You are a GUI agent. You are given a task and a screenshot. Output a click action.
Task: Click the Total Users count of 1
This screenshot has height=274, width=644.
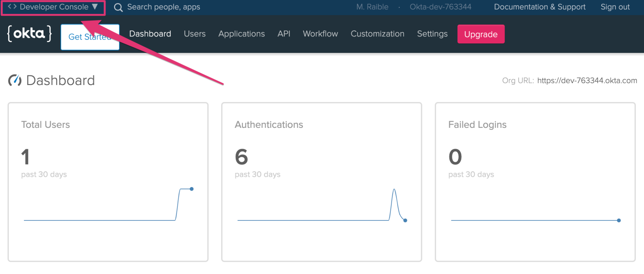click(25, 157)
